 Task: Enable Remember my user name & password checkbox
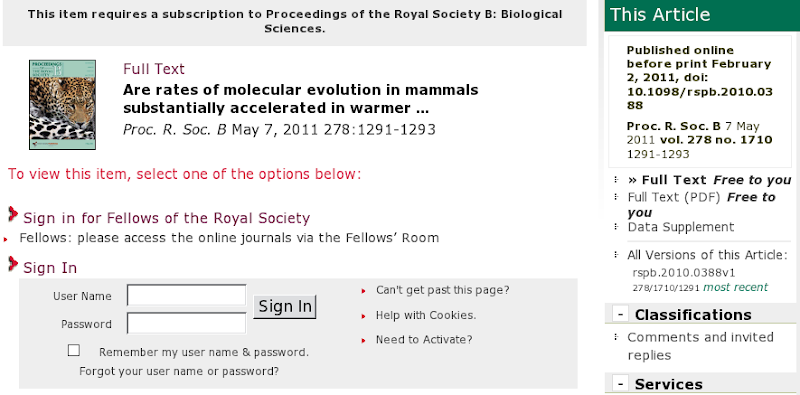click(x=74, y=350)
